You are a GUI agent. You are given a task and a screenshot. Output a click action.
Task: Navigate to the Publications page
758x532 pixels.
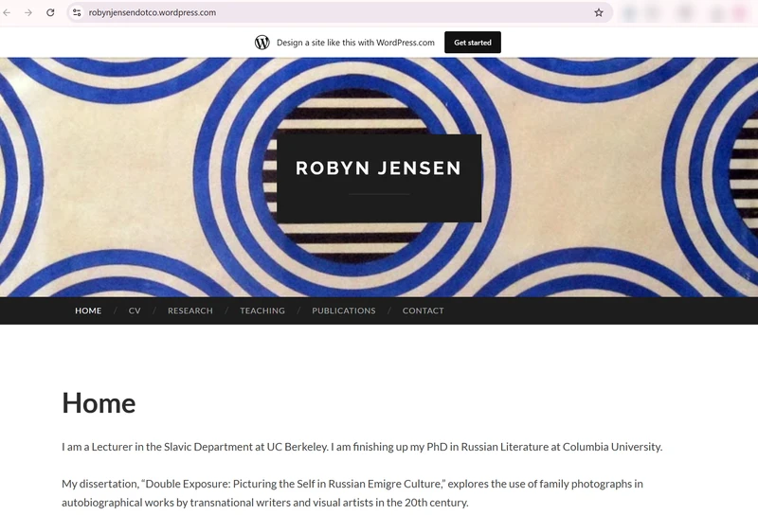(x=344, y=310)
